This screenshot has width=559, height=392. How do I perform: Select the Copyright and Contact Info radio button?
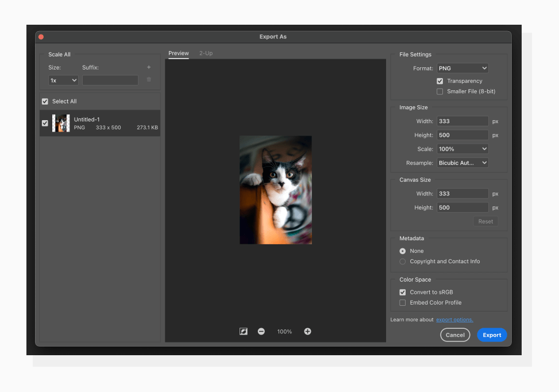[402, 261]
